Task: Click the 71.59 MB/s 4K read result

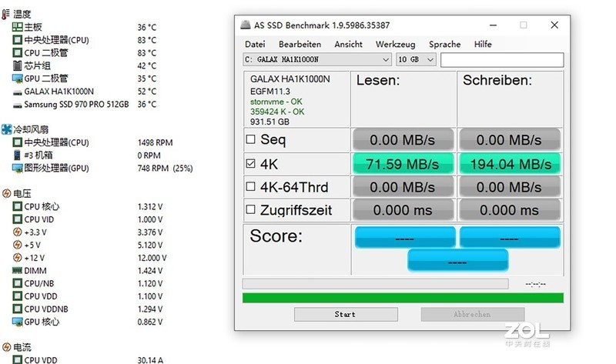Action: [x=403, y=164]
